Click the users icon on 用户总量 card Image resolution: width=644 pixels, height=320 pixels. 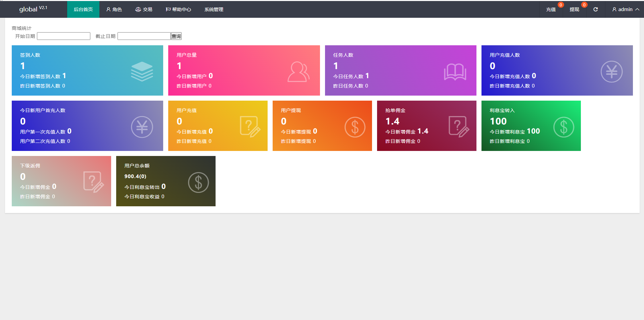[298, 72]
